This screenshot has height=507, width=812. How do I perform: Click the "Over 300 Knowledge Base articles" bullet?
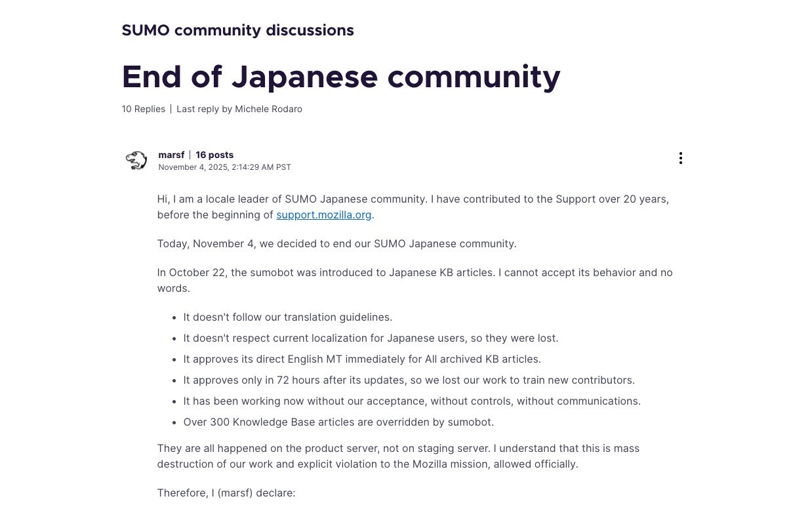[338, 422]
